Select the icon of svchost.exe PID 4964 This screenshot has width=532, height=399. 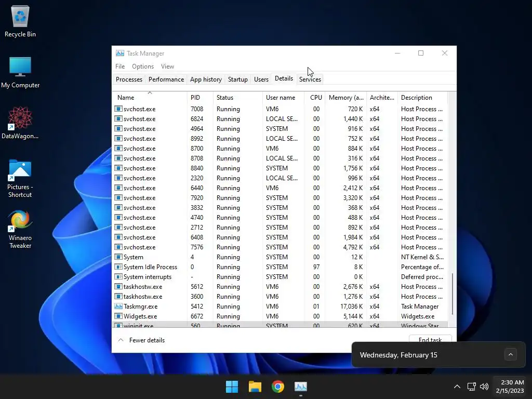118,129
